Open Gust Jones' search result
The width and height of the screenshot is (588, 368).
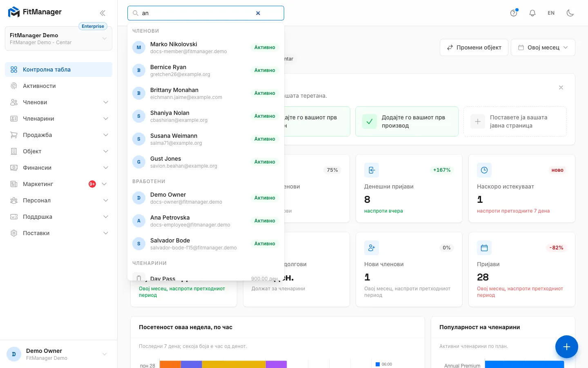(x=206, y=162)
